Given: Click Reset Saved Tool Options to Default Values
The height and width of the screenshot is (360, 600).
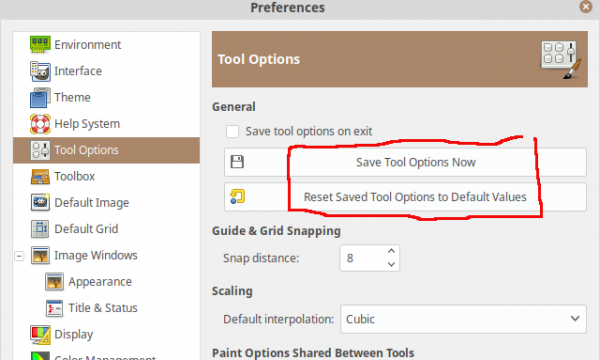Looking at the screenshot, I should click(405, 197).
